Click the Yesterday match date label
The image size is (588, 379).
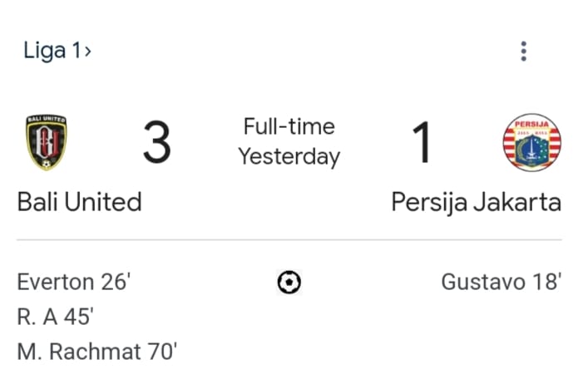[x=289, y=156]
